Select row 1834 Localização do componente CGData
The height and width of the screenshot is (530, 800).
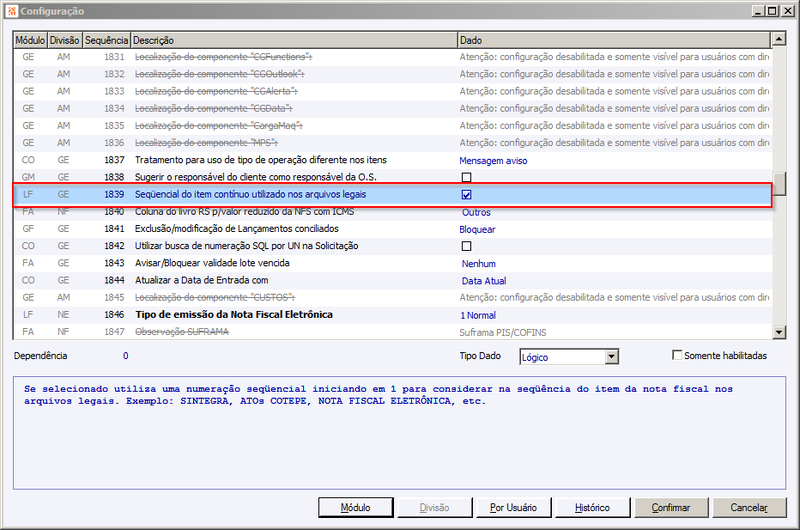tap(392, 109)
